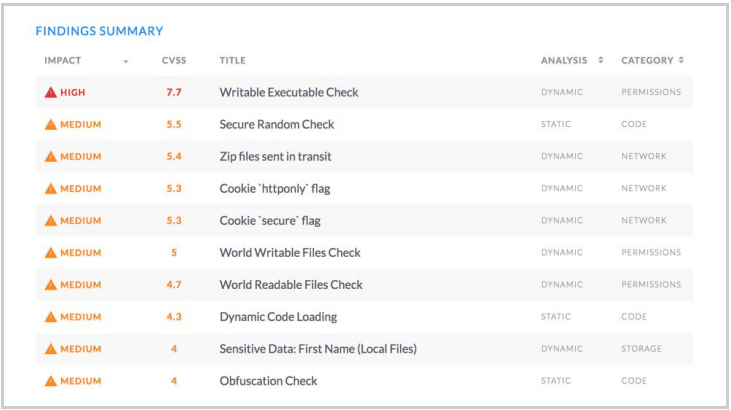
Task: Sort by the Impact column arrow
Action: (x=125, y=61)
